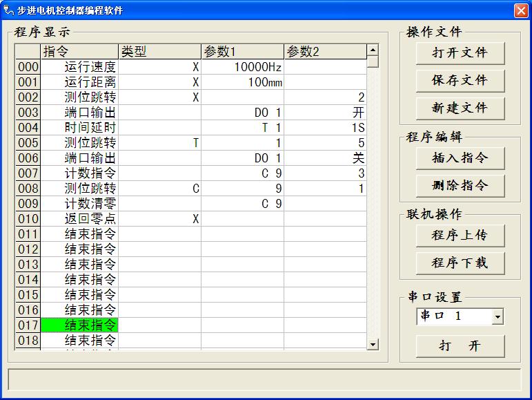532x400 pixels.
Task: Close the window with the red X
Action: 521,10
